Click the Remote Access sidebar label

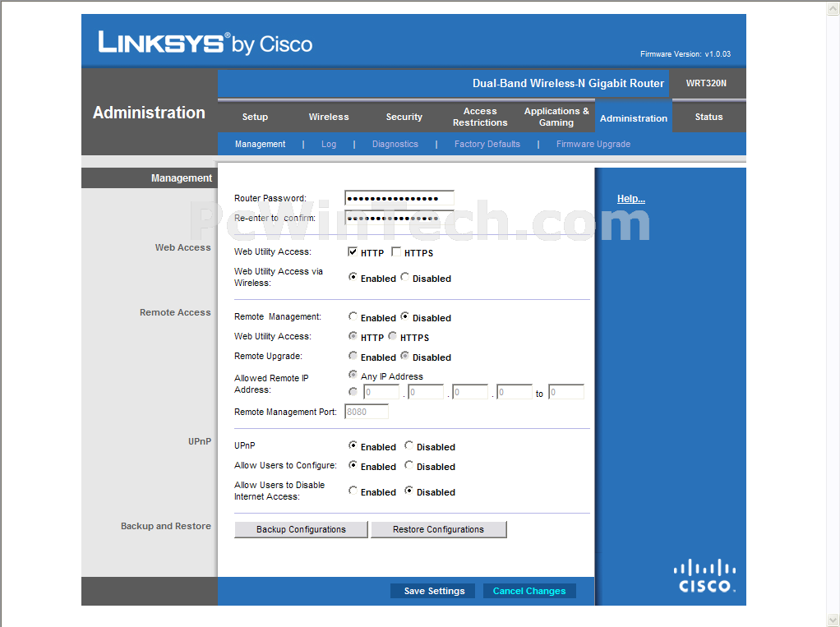tap(175, 312)
